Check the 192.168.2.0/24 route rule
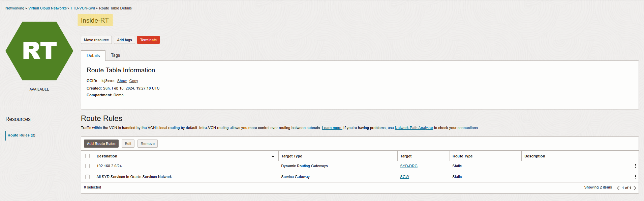This screenshot has width=644, height=201. (88, 166)
